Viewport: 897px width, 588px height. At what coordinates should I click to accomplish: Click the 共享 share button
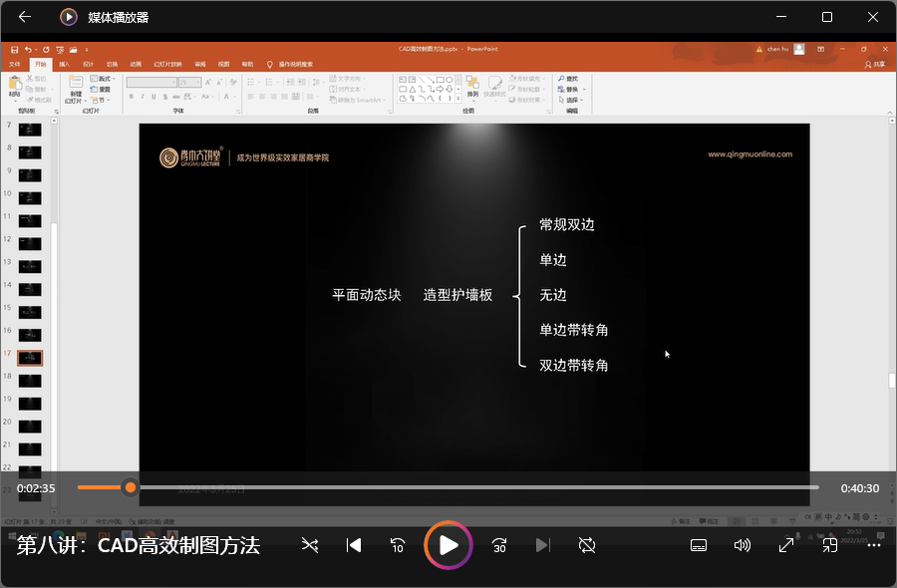click(x=875, y=64)
